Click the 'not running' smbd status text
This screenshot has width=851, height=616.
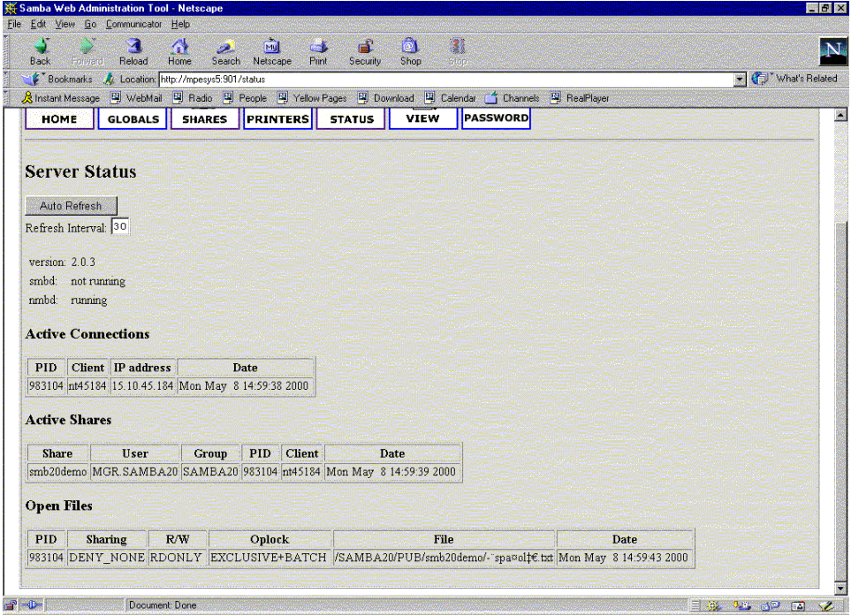pyautogui.click(x=98, y=281)
